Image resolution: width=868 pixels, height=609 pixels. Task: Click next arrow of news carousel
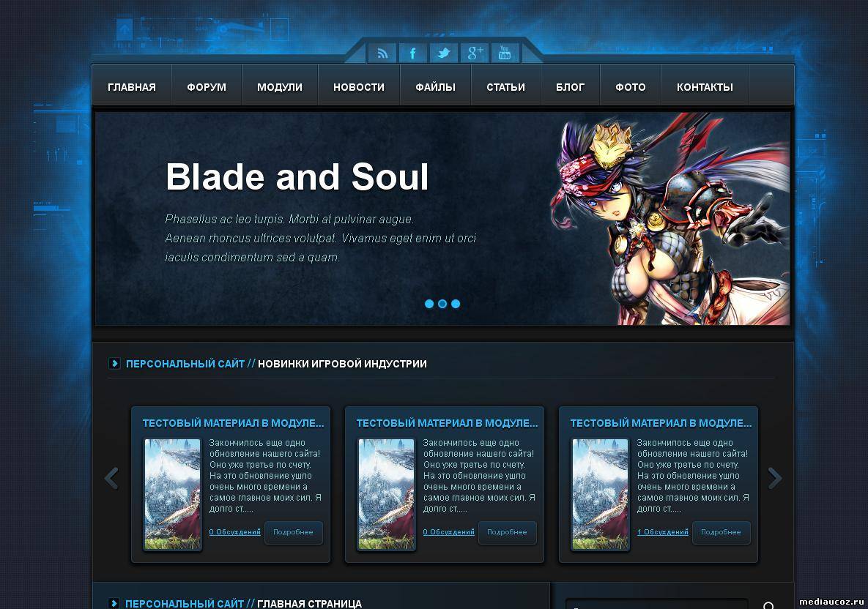click(775, 478)
